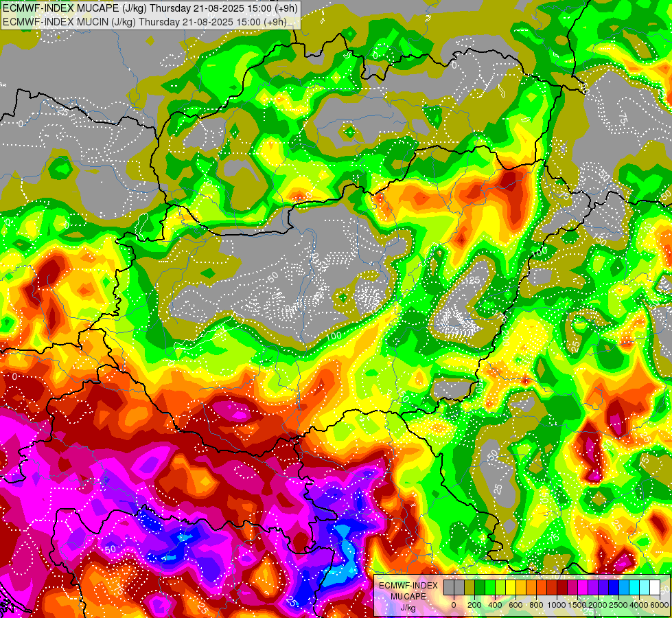Click the MUCIN title line at top

tap(145, 21)
